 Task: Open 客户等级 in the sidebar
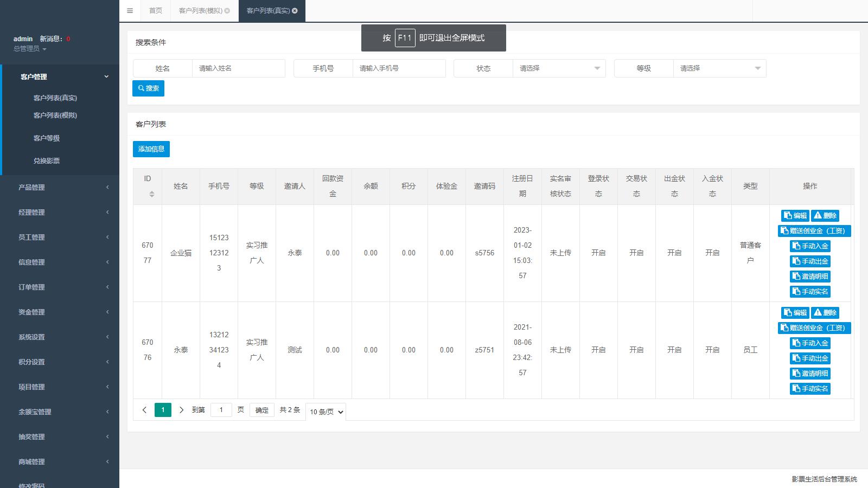click(x=47, y=138)
